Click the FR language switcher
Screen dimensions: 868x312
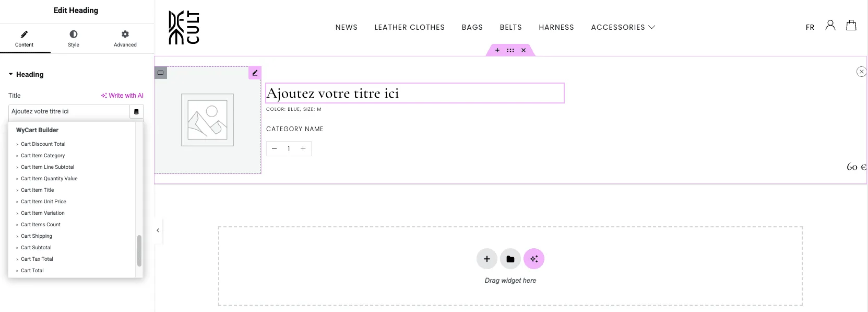[x=810, y=27]
